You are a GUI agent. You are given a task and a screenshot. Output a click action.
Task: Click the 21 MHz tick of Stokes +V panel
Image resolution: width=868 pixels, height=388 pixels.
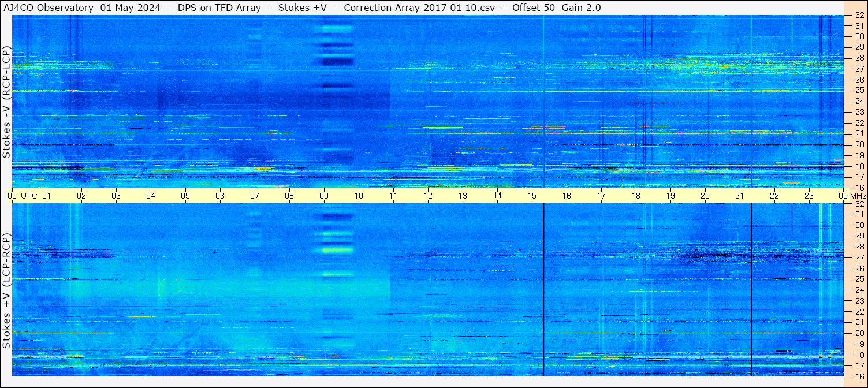[x=859, y=322]
